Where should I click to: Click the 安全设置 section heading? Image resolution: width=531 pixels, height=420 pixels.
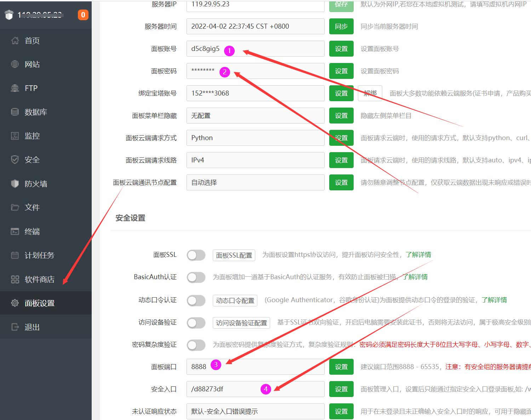(131, 218)
